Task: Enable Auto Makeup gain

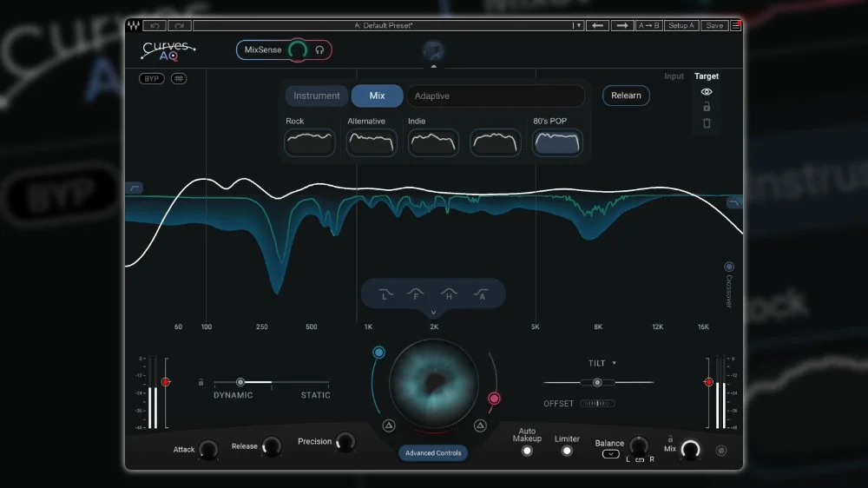Action: [527, 451]
